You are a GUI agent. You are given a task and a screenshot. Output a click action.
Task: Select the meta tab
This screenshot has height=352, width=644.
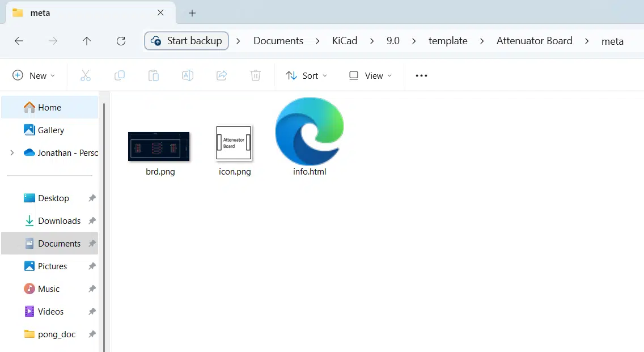(90, 13)
